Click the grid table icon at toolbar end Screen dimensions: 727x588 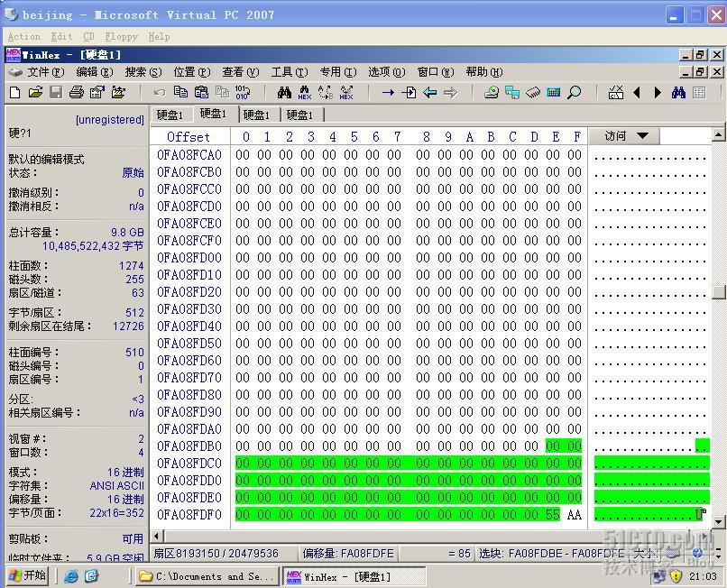pyautogui.click(x=699, y=93)
